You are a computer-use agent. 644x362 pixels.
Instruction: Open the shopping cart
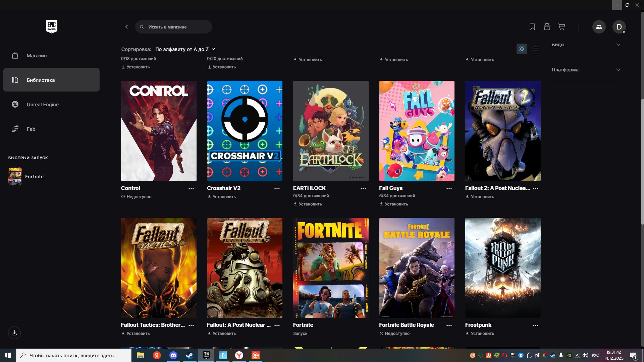tap(561, 26)
